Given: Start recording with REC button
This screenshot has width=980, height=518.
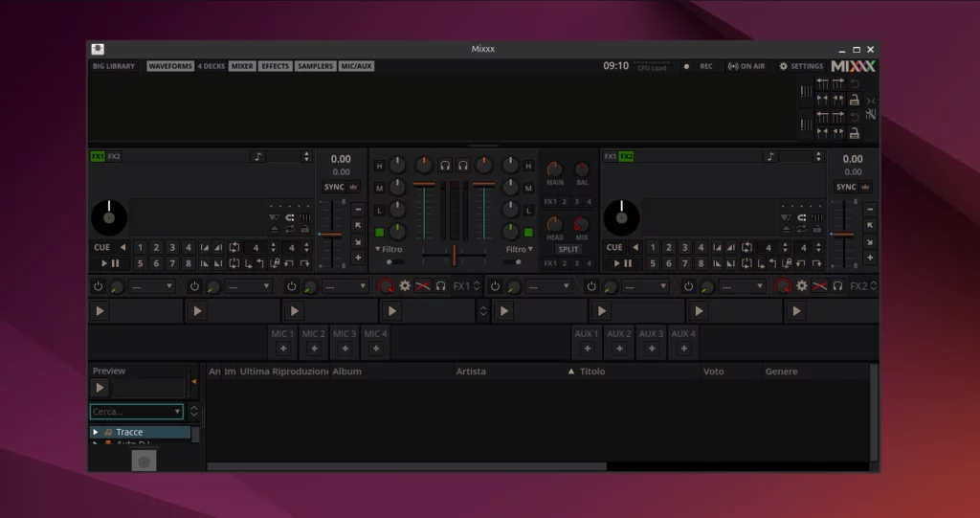Looking at the screenshot, I should [x=699, y=66].
